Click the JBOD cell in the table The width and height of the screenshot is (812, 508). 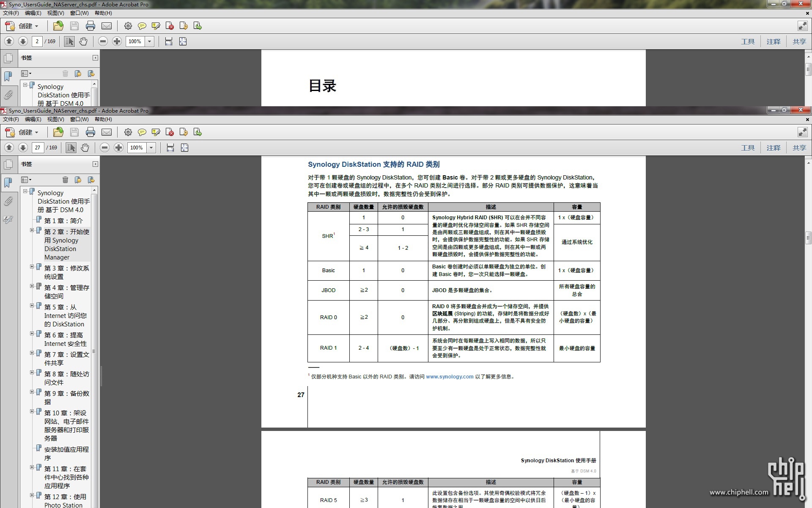(x=328, y=290)
